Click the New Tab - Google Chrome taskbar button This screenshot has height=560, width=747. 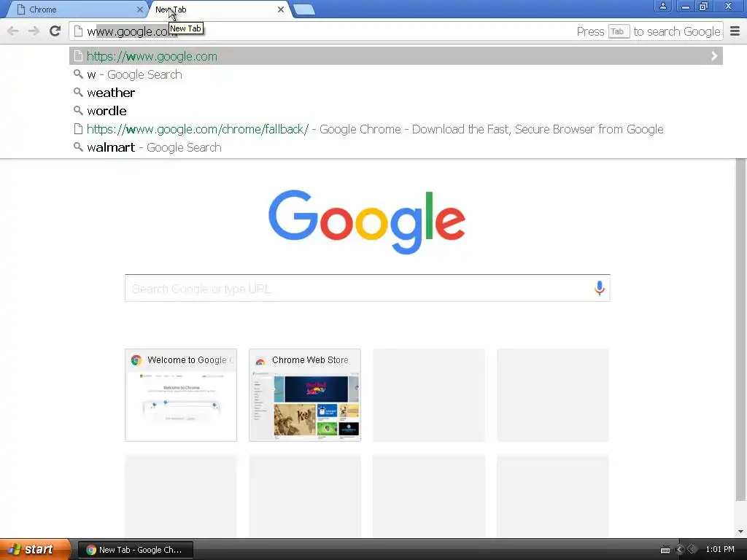coord(135,550)
